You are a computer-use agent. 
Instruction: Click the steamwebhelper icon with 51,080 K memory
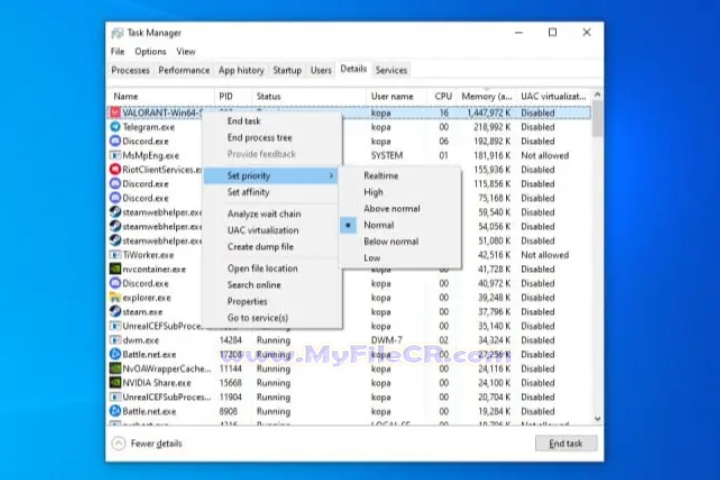(115, 241)
